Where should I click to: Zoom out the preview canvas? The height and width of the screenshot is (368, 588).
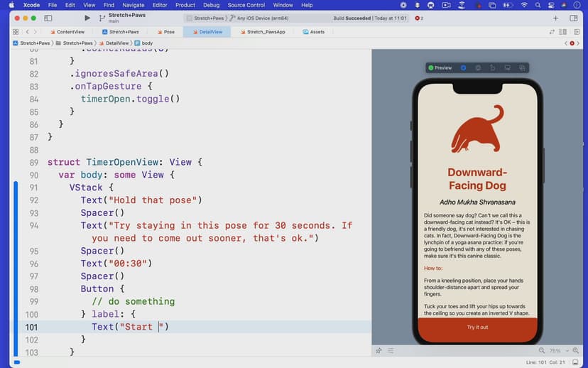click(542, 351)
